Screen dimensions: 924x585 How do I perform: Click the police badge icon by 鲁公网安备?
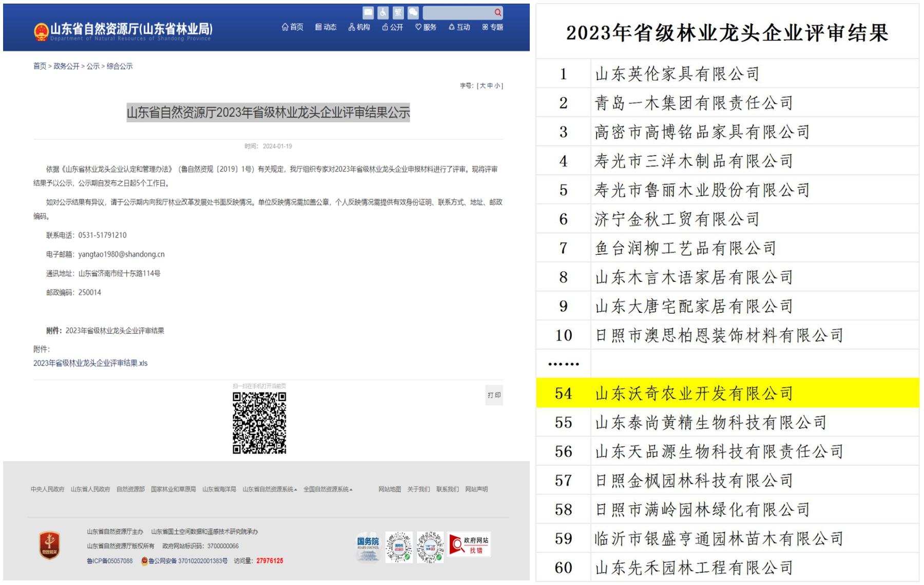[x=144, y=561]
